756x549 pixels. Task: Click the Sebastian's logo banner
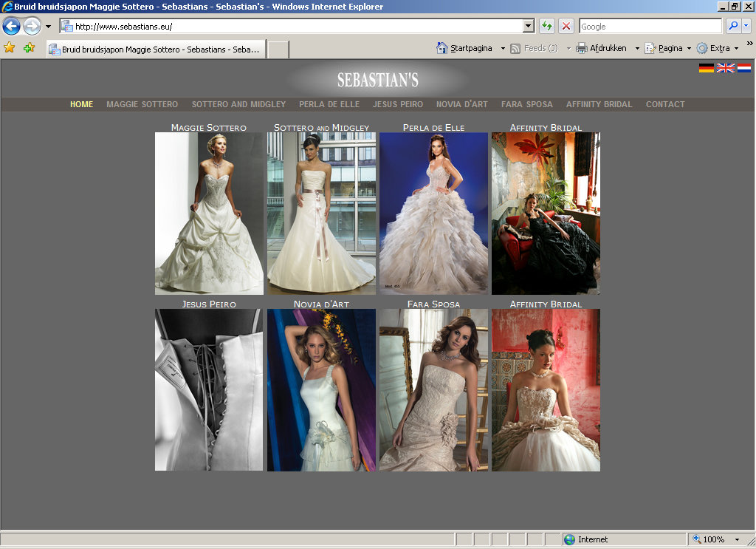tap(378, 80)
